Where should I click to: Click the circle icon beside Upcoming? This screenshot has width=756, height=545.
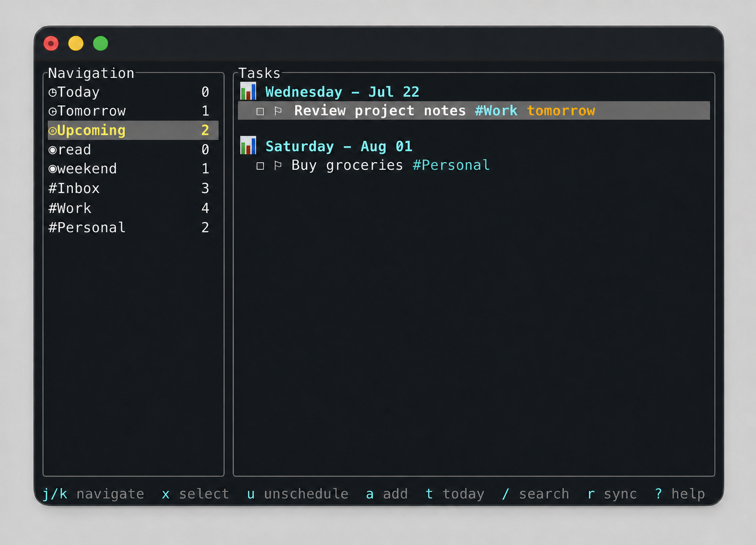point(52,131)
